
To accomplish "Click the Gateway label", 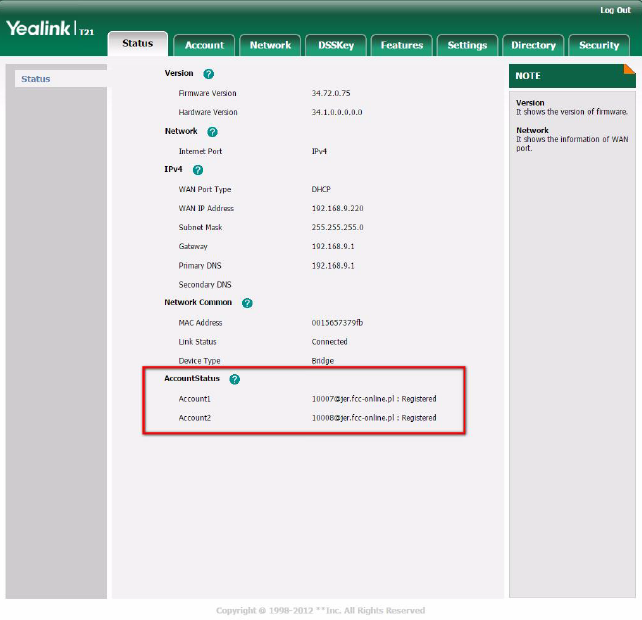I will pyautogui.click(x=193, y=247).
